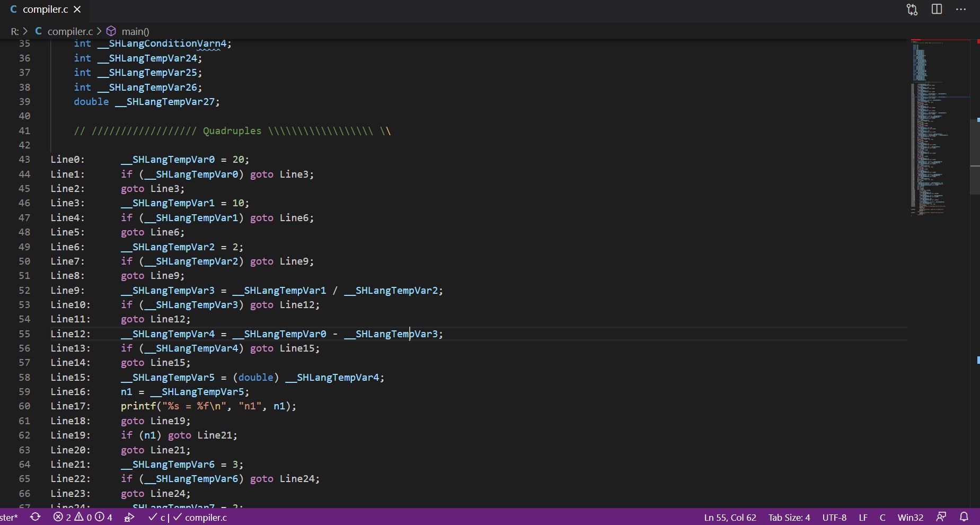Open the Split Editor icon

click(937, 9)
